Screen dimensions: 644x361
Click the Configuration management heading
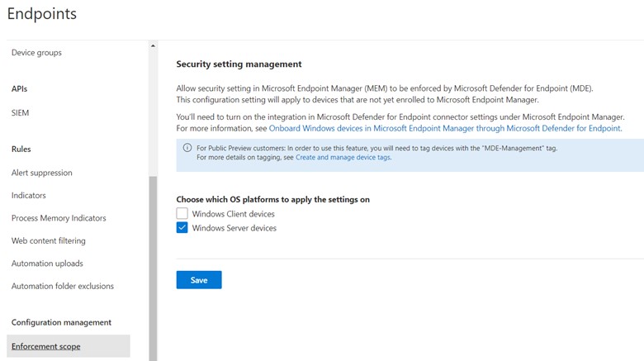click(x=61, y=322)
